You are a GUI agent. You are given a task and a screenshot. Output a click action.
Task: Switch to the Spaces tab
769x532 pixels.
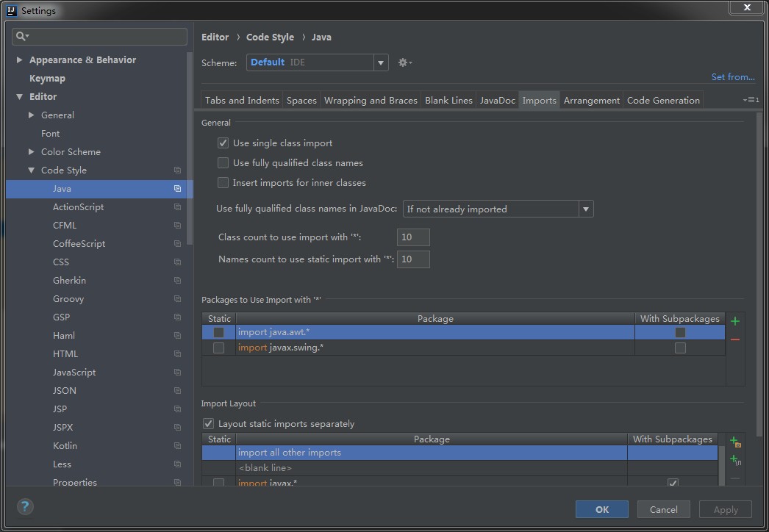point(301,100)
